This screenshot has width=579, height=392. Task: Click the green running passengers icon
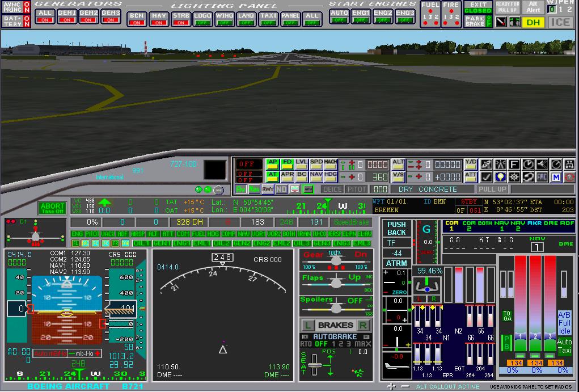[x=358, y=372]
